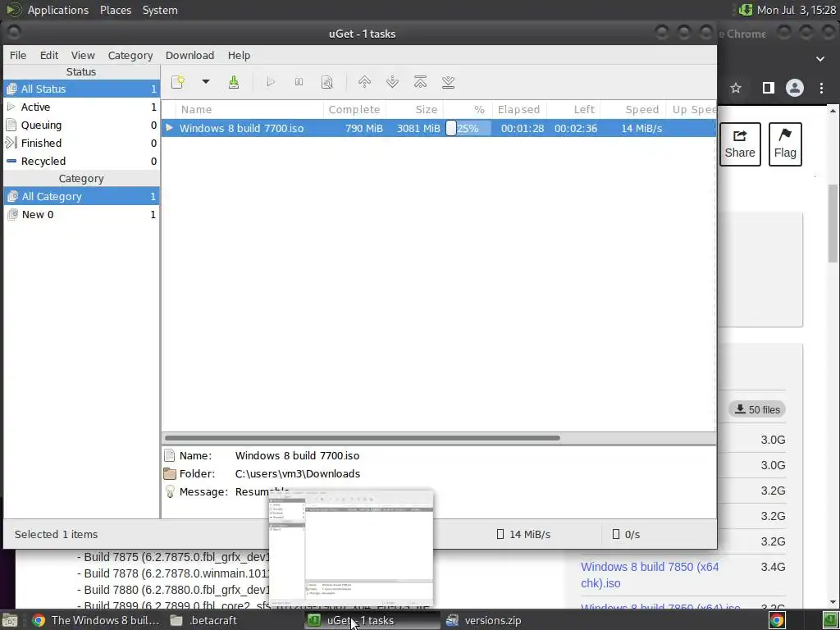Click the horizontal scrollbar under the download list
The height and width of the screenshot is (630, 840).
(x=362, y=438)
